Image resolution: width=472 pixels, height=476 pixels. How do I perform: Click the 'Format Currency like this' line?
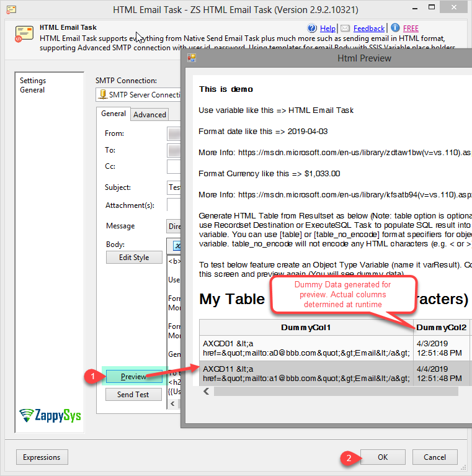269,174
